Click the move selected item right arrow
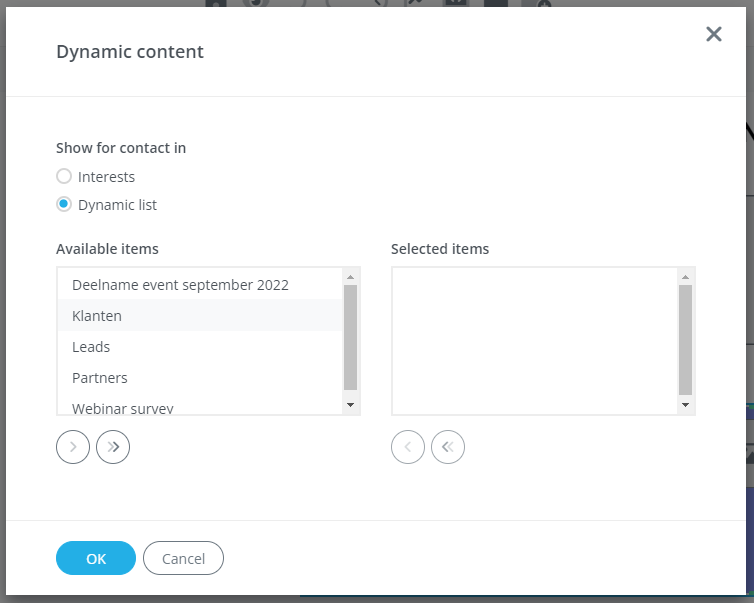 pyautogui.click(x=73, y=447)
